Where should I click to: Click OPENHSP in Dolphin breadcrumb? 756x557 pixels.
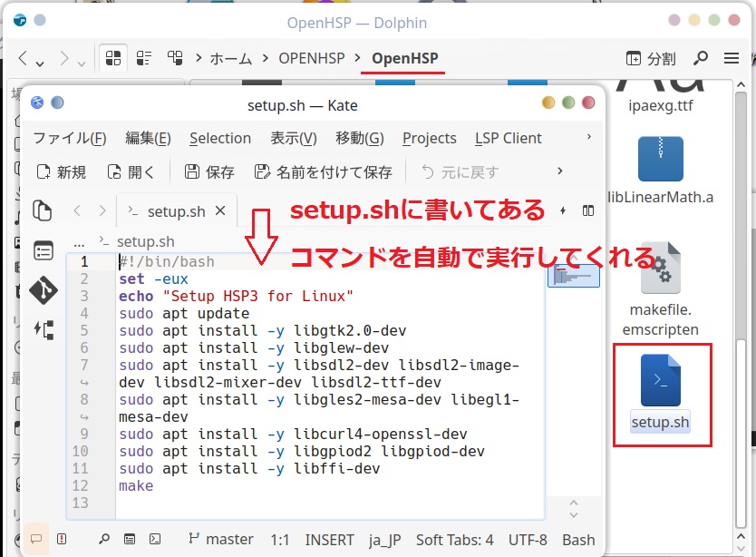click(312, 58)
